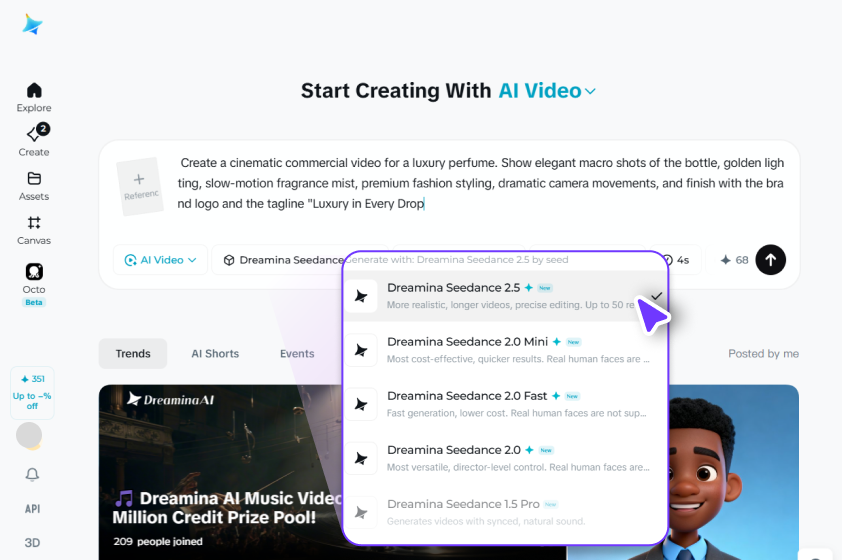Click the checkmark beside Seedance 2.5

click(x=657, y=296)
